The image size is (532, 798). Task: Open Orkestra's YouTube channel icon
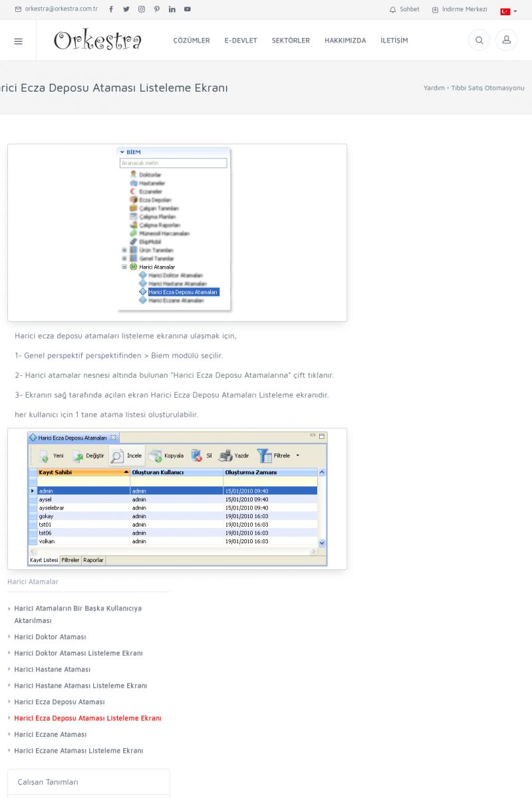pos(188,9)
